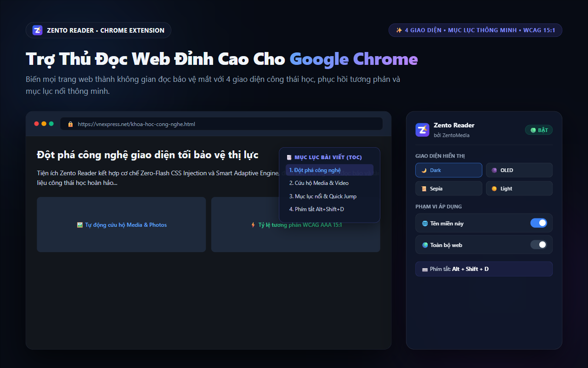Click the green window dot in browser mockup
Viewport: 588px width, 368px height.
click(x=51, y=124)
